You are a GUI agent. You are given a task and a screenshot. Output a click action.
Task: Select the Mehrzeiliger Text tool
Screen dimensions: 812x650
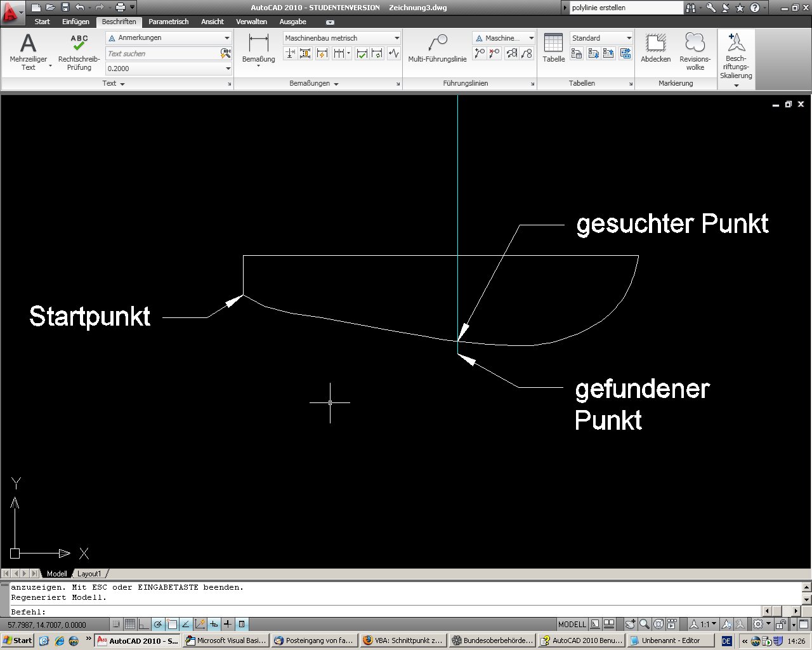tap(29, 52)
